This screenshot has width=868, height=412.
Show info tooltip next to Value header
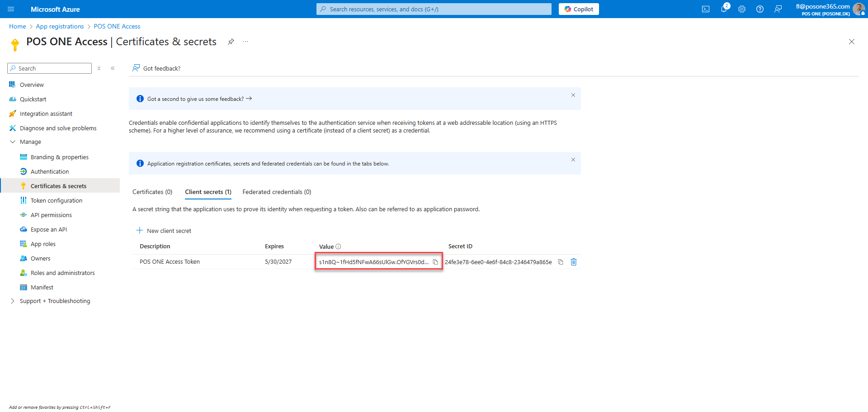pyautogui.click(x=338, y=246)
